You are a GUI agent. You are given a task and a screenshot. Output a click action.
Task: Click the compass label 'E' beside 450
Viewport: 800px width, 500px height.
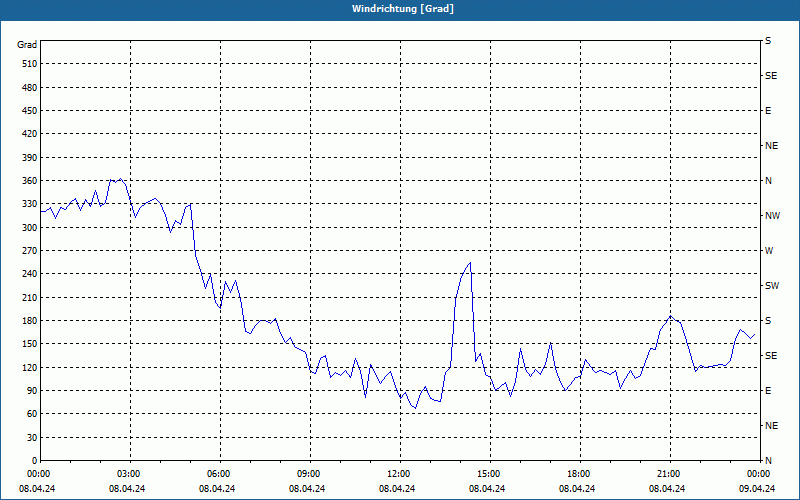(768, 111)
